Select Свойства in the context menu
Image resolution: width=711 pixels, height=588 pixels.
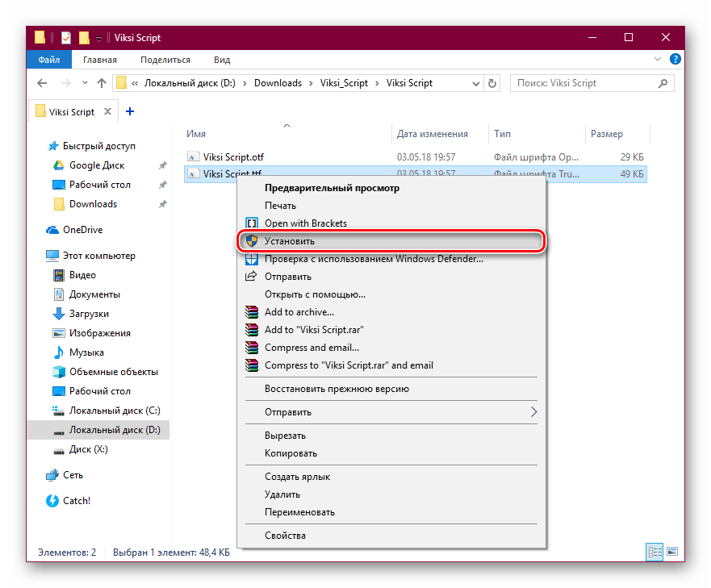point(285,535)
